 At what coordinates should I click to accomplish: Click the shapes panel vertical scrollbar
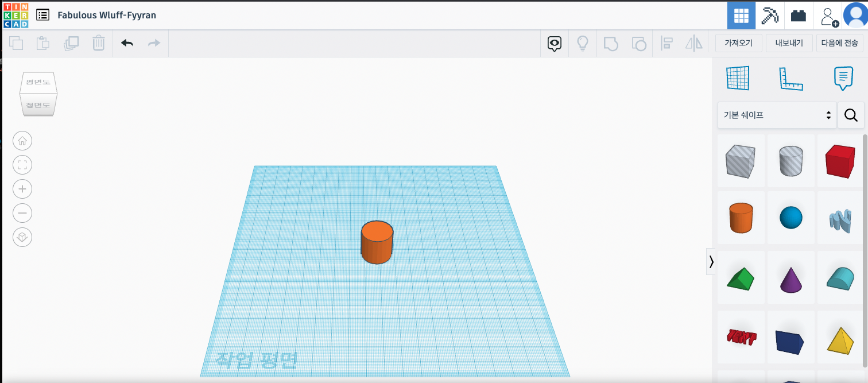[865, 250]
